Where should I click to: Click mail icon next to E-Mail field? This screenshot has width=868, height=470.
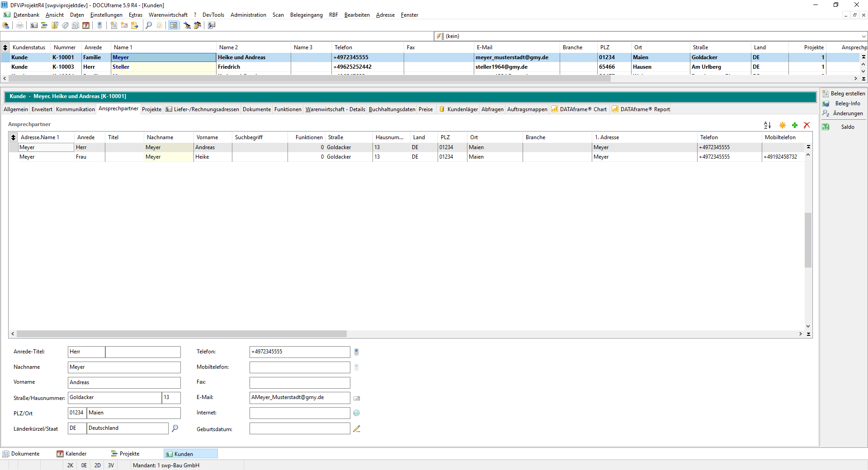[x=357, y=398]
